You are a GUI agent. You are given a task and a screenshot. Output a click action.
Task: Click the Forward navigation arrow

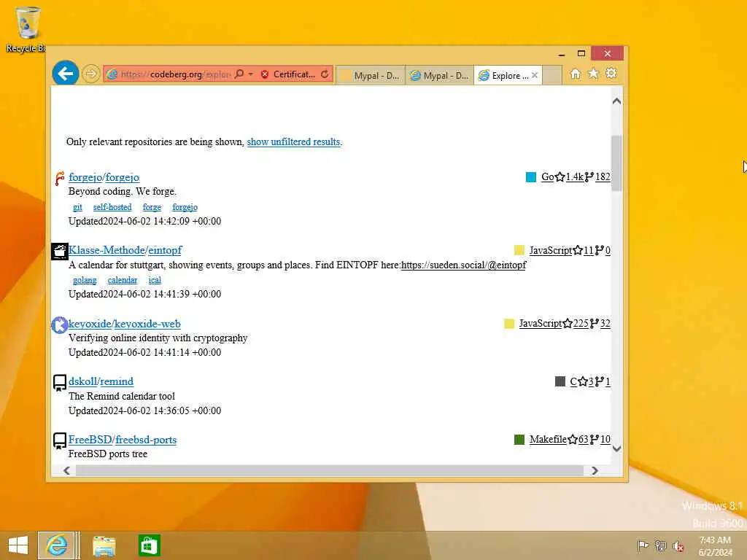click(x=90, y=74)
